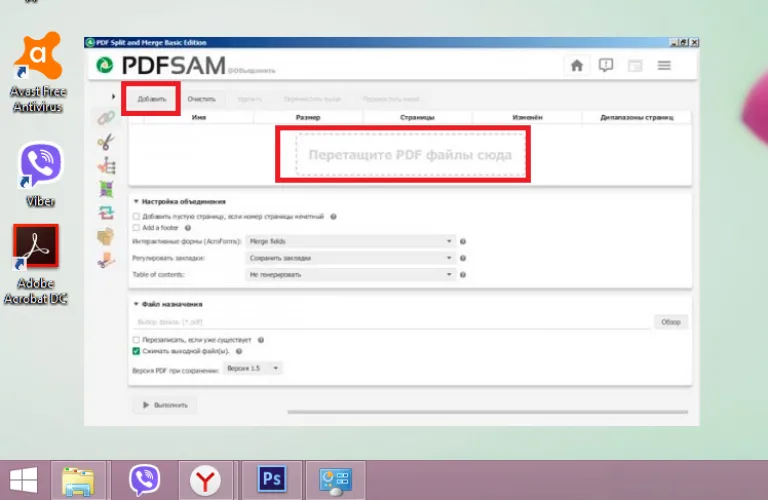Open File Explorer from the taskbar

pyautogui.click(x=78, y=481)
